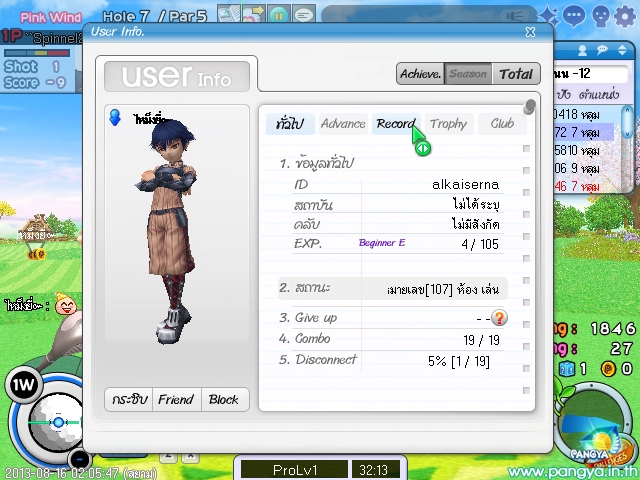
Task: Click the yellow arrow skip icon
Action: tap(254, 14)
